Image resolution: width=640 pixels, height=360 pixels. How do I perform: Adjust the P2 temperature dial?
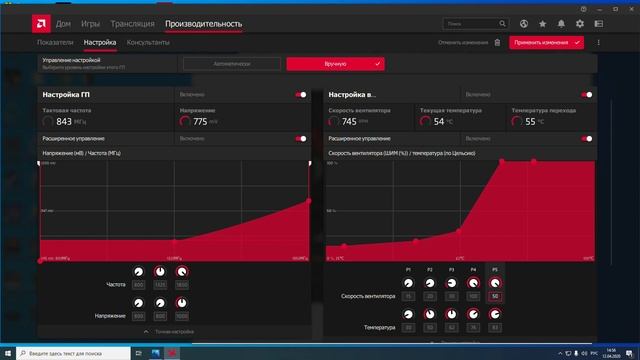tap(430, 314)
